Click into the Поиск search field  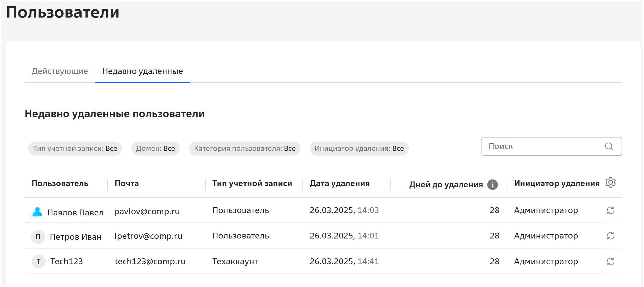pos(542,146)
